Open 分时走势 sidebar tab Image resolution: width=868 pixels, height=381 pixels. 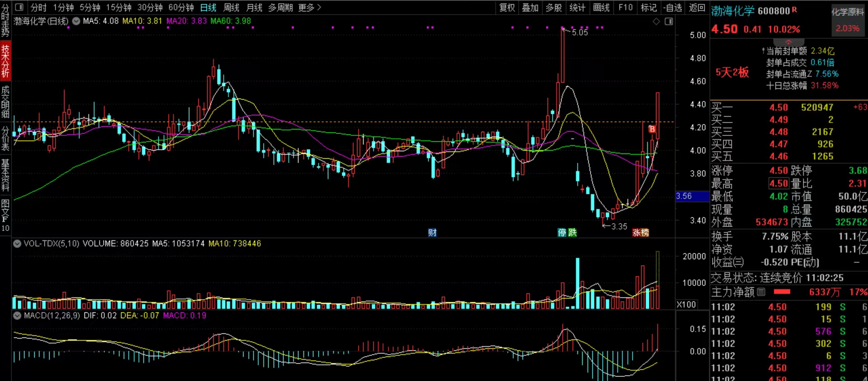pos(5,20)
